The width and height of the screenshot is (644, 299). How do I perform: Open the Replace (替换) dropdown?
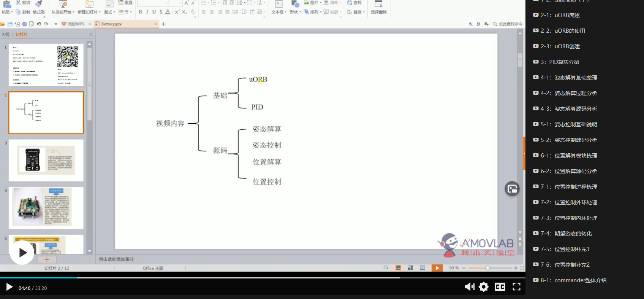pyautogui.click(x=356, y=12)
